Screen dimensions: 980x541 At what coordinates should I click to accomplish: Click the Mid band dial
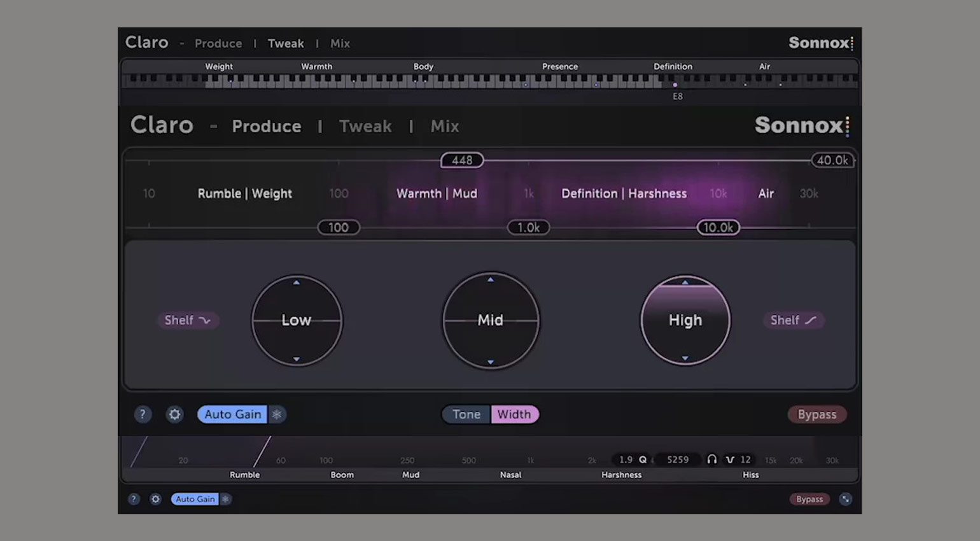click(491, 320)
